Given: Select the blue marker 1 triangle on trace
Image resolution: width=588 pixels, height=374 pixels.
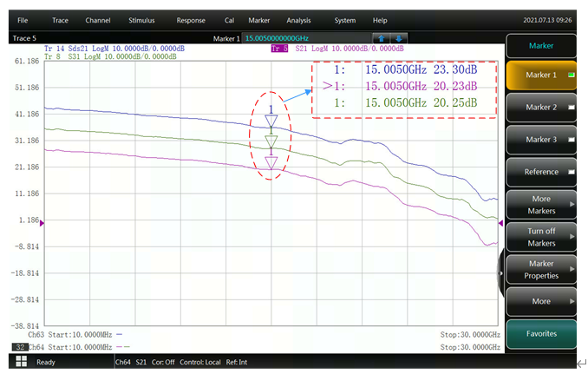Looking at the screenshot, I should coord(271,118).
